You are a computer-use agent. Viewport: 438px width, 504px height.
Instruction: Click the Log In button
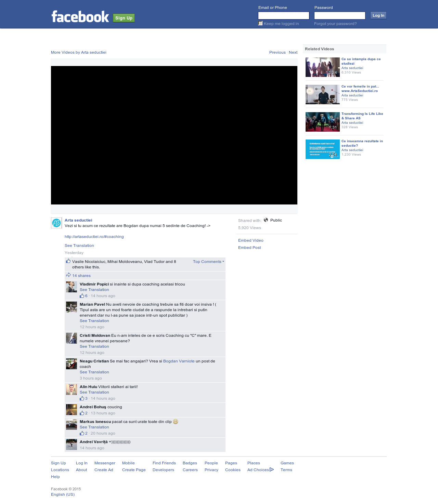tap(378, 15)
